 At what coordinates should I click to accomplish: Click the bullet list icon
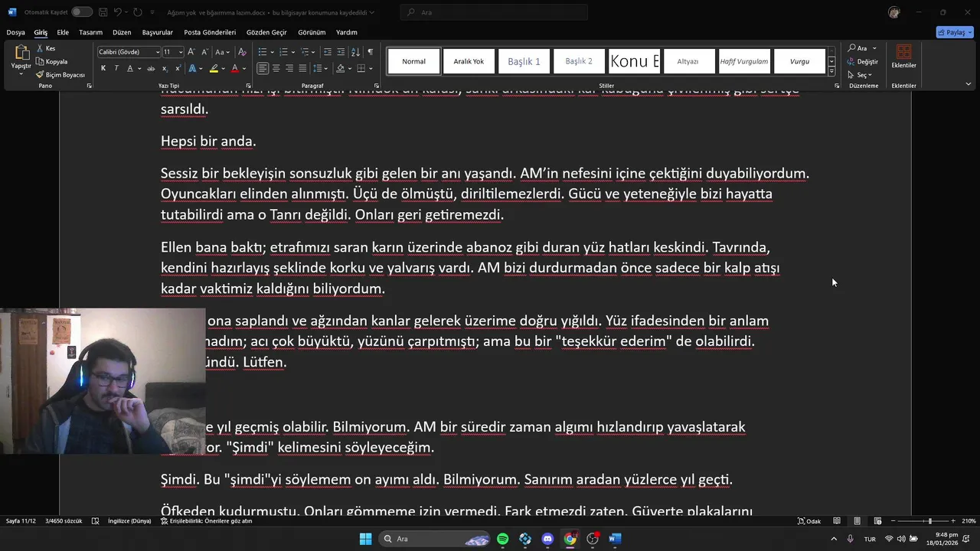(262, 52)
